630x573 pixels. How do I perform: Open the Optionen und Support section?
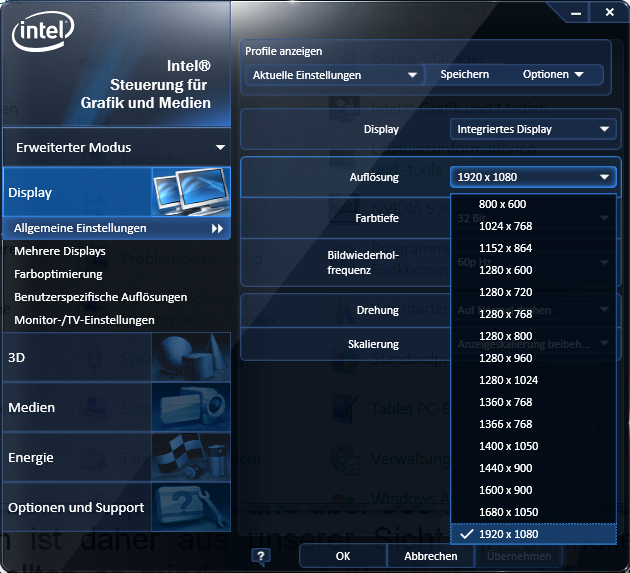point(117,507)
